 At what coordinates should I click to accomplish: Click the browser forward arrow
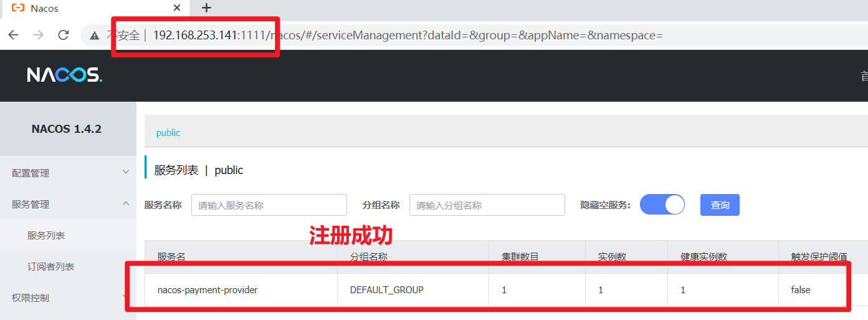pos(38,35)
